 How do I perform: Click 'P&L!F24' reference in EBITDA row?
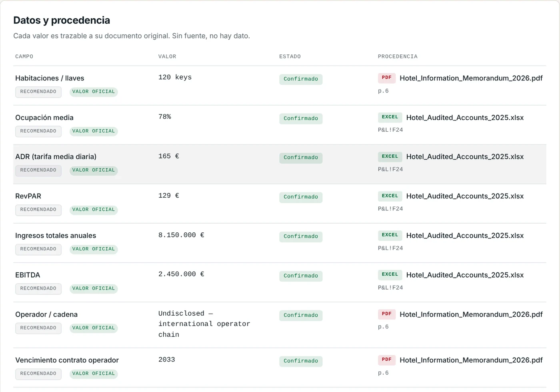coord(390,288)
